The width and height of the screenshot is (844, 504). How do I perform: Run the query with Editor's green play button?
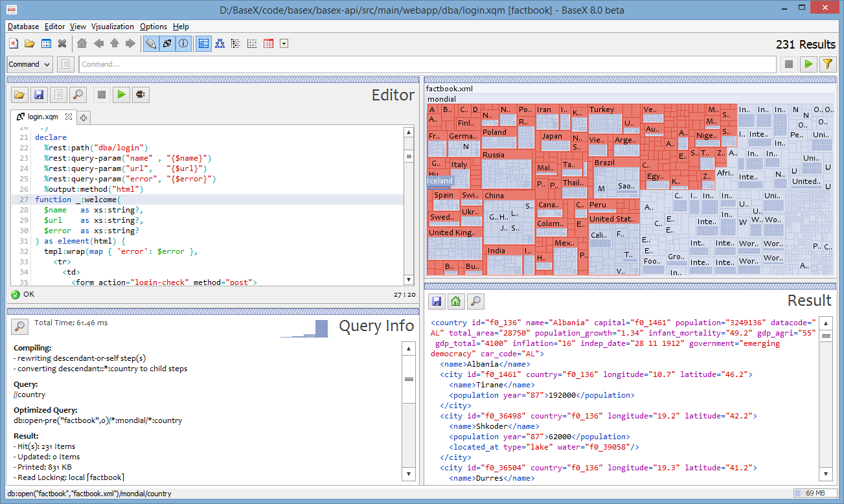pyautogui.click(x=120, y=95)
